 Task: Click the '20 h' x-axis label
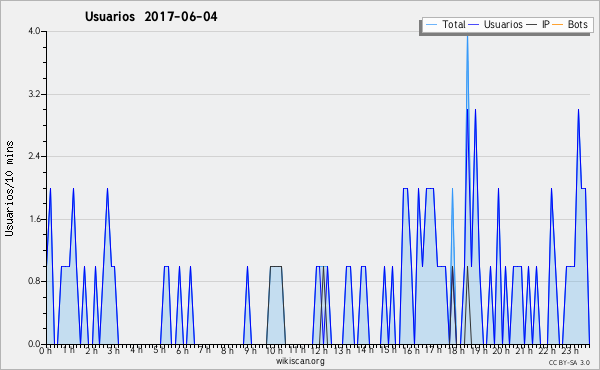click(x=501, y=351)
